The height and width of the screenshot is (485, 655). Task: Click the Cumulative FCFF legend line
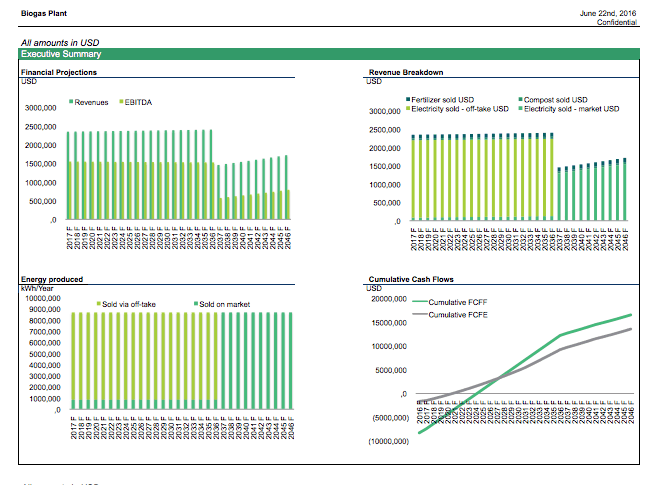(420, 302)
